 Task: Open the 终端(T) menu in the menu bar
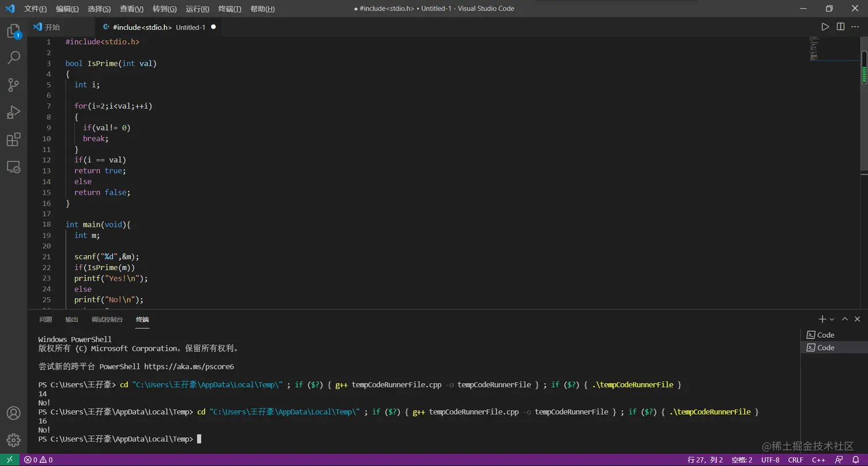230,9
